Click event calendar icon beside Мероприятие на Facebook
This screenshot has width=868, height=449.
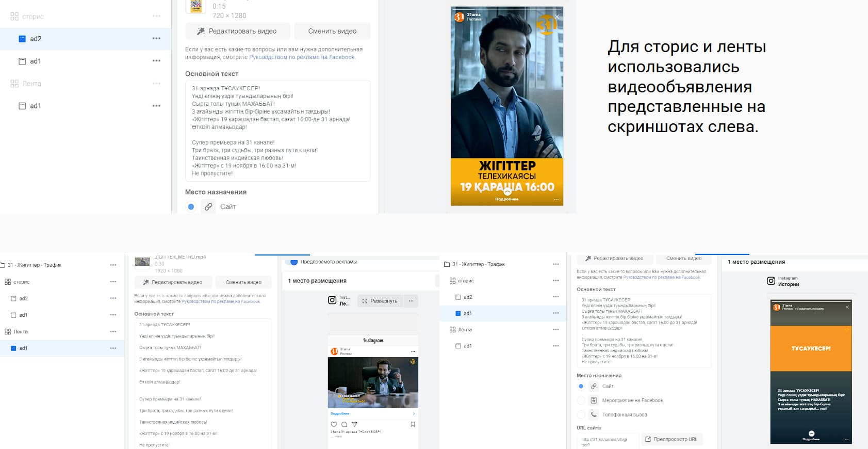(594, 400)
